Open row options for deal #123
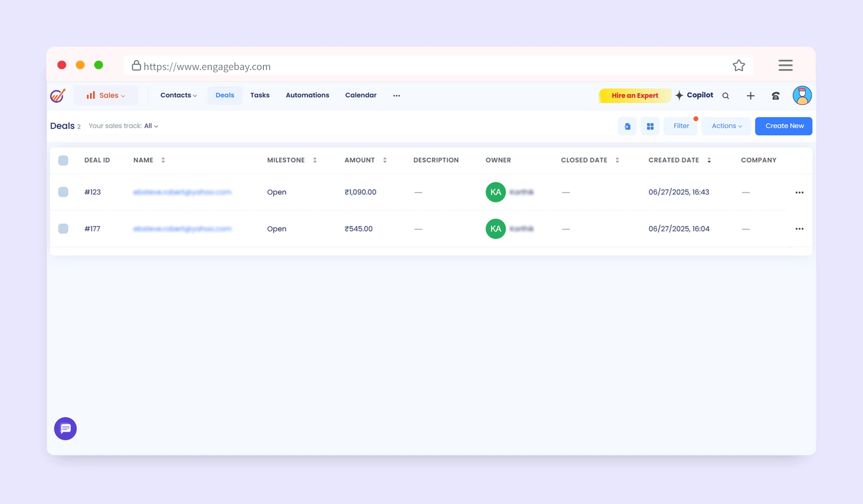This screenshot has width=863, height=504. (x=799, y=192)
